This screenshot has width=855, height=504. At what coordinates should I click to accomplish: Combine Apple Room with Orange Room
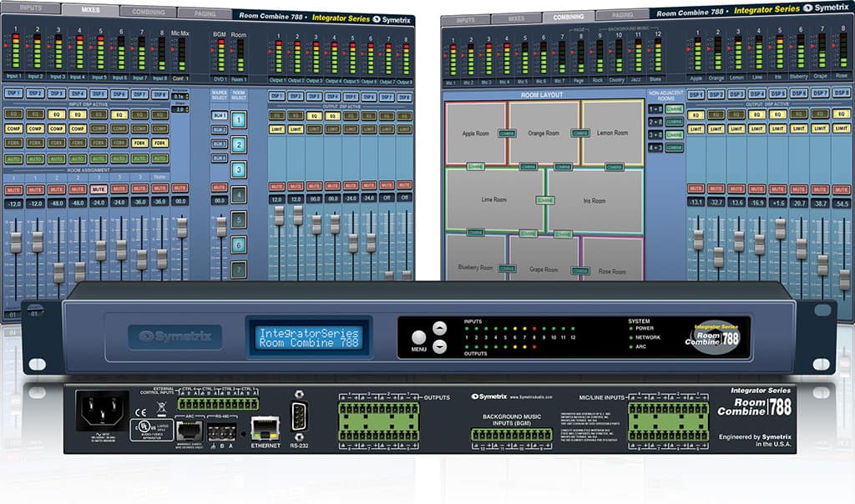[x=507, y=134]
